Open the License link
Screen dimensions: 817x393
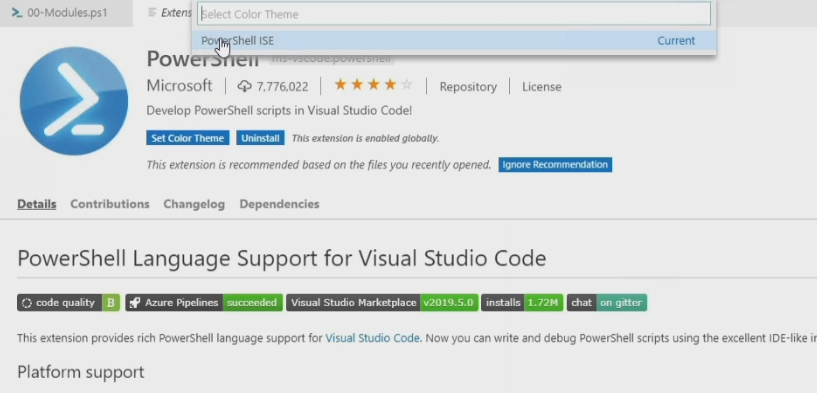pyautogui.click(x=541, y=87)
